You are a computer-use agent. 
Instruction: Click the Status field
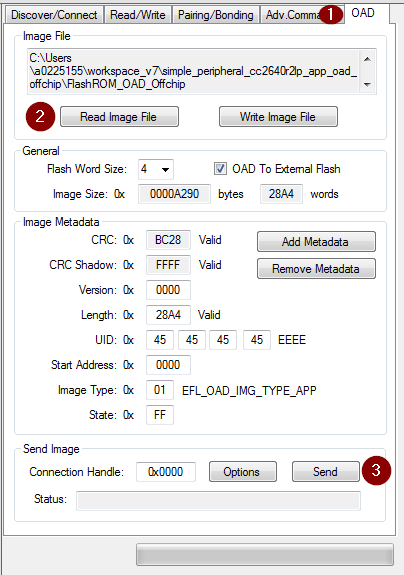(x=218, y=501)
